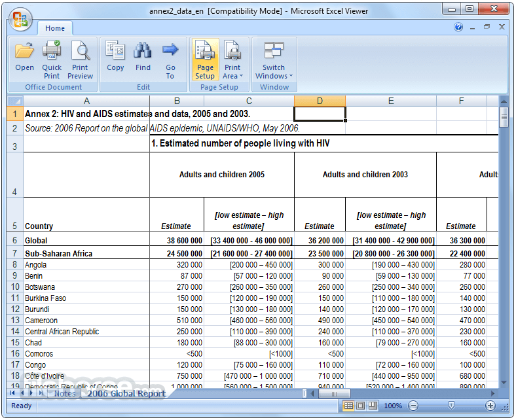Open a file with the Open icon
The height and width of the screenshot is (420, 516).
tap(24, 58)
